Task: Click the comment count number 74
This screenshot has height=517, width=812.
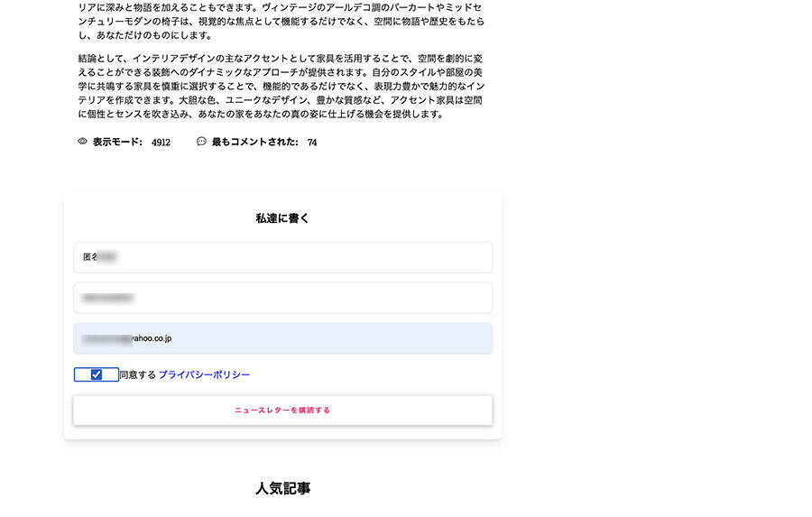Action: pyautogui.click(x=312, y=143)
